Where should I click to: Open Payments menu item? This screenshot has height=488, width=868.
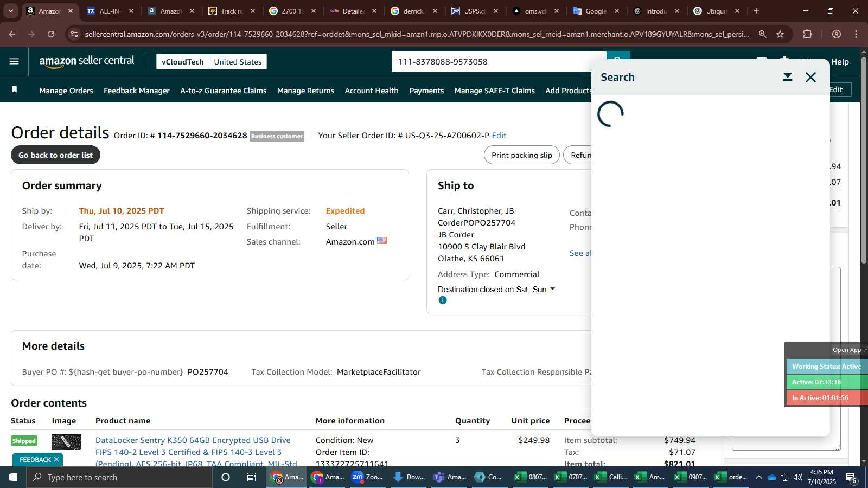pyautogui.click(x=426, y=91)
